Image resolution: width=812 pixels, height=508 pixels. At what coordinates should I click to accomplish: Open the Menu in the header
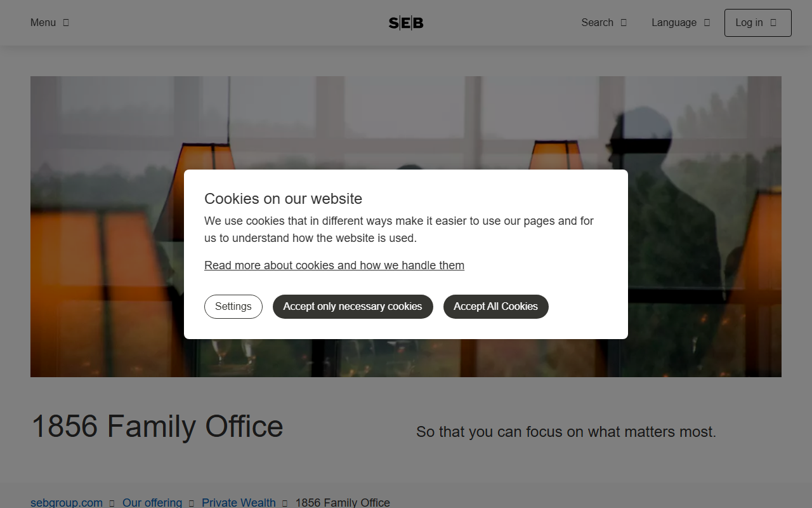pos(49,23)
